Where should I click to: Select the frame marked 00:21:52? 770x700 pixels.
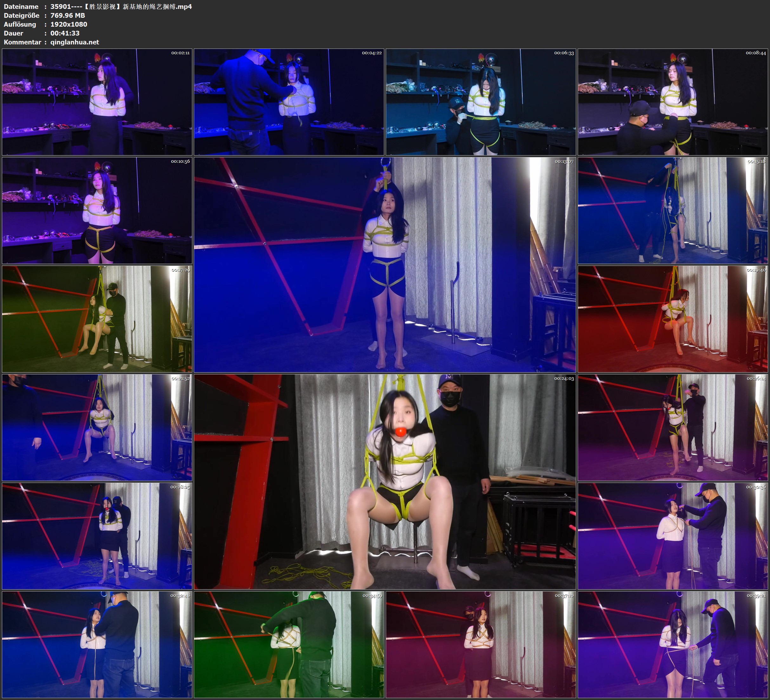tap(97, 427)
